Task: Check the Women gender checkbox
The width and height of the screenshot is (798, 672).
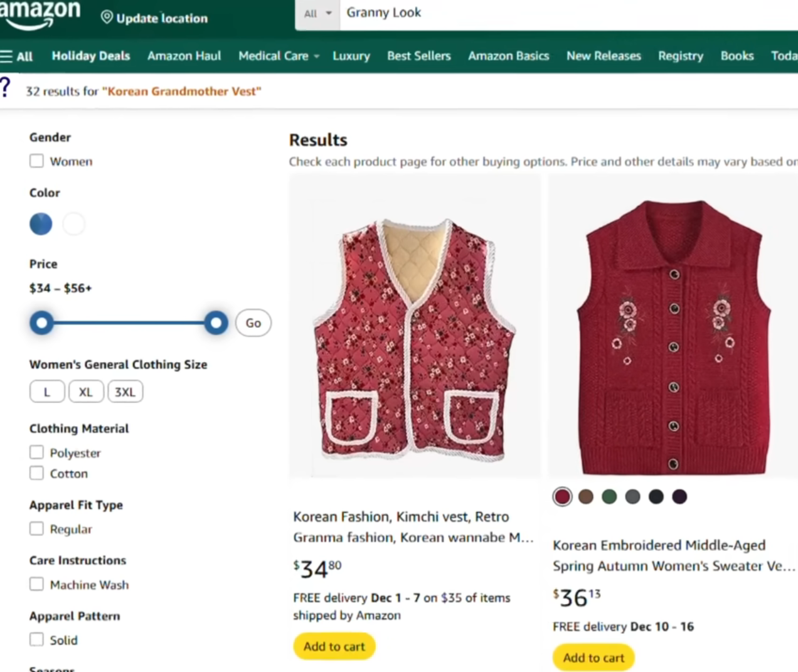Action: click(37, 161)
